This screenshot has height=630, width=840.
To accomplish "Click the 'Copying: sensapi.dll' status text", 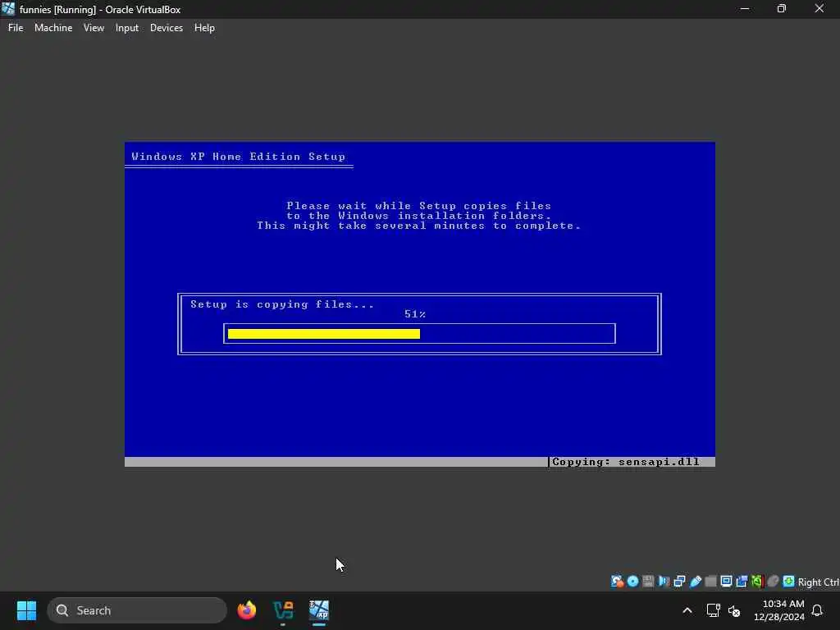I will coord(626,462).
